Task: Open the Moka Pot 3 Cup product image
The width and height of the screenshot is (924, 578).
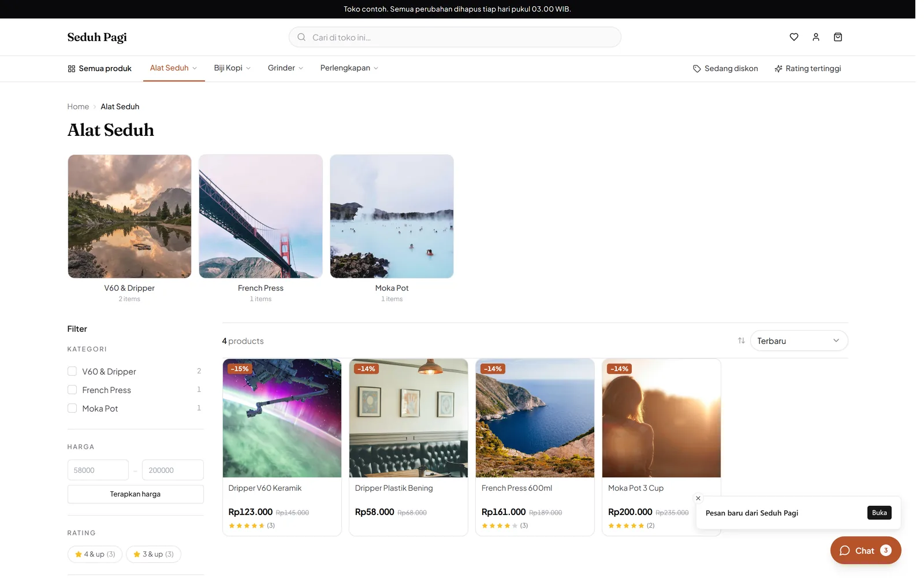Action: point(661,418)
